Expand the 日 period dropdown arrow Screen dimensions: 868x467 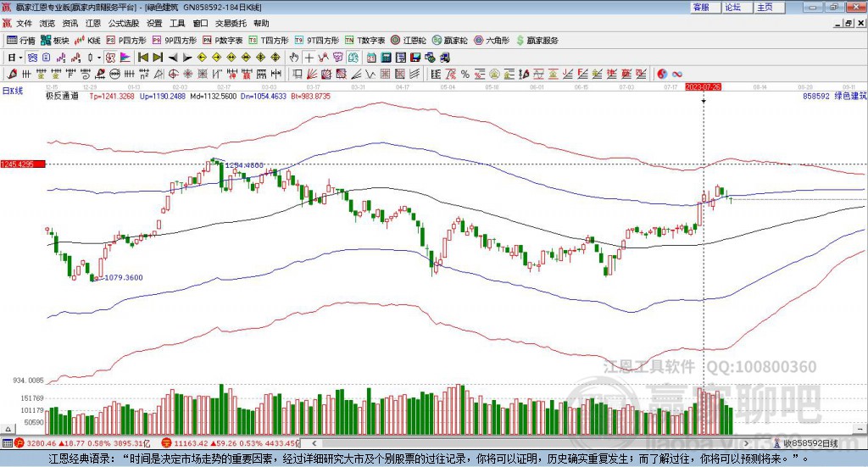tap(21, 57)
